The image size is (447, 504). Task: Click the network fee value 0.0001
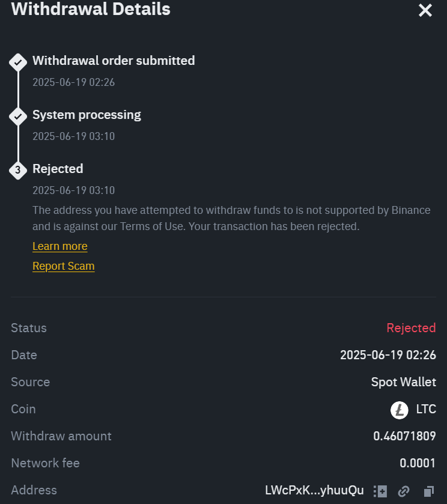(418, 463)
